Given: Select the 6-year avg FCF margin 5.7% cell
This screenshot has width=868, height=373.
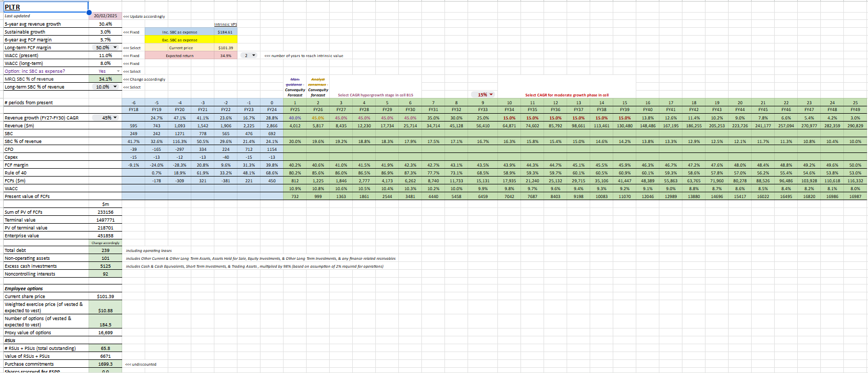Looking at the screenshot, I should 105,40.
